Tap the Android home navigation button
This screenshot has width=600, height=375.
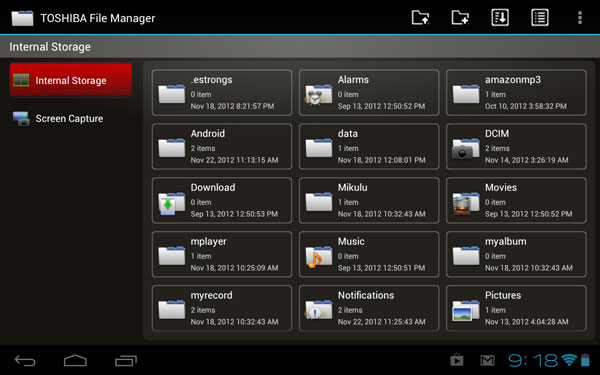(75, 360)
